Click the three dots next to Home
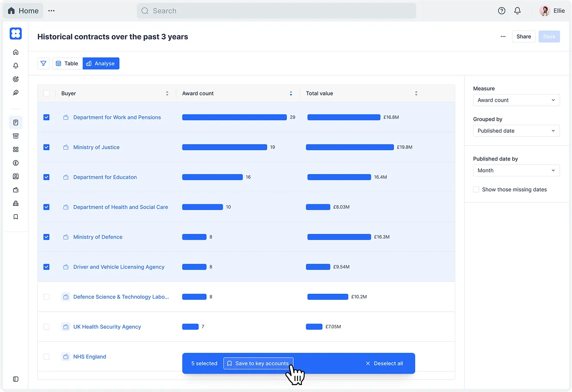The image size is (572, 392). point(52,11)
